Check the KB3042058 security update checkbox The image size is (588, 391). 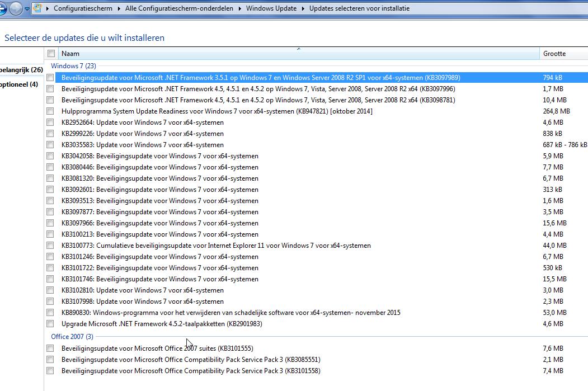[50, 156]
